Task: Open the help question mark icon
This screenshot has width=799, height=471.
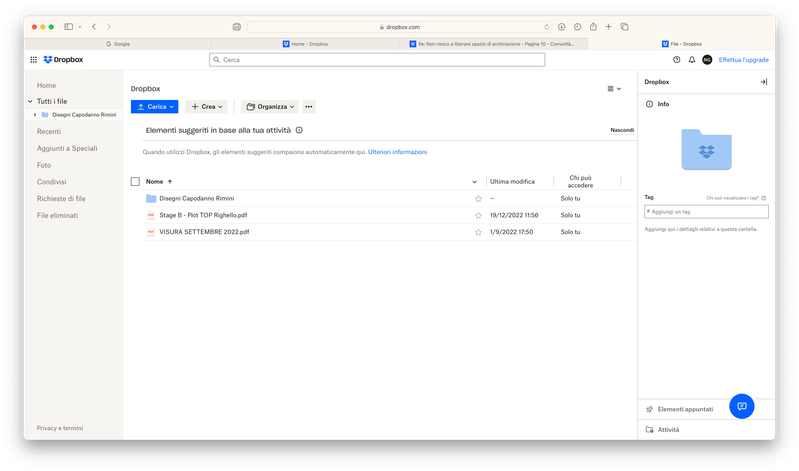Action: (677, 60)
